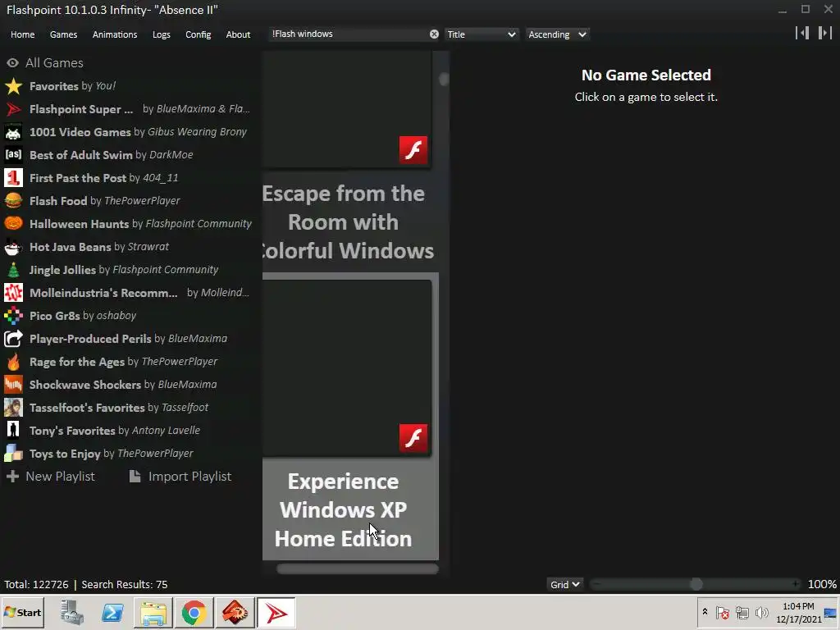Image resolution: width=840 pixels, height=630 pixels.
Task: Click the Pico Gr8s icon
Action: tap(13, 316)
